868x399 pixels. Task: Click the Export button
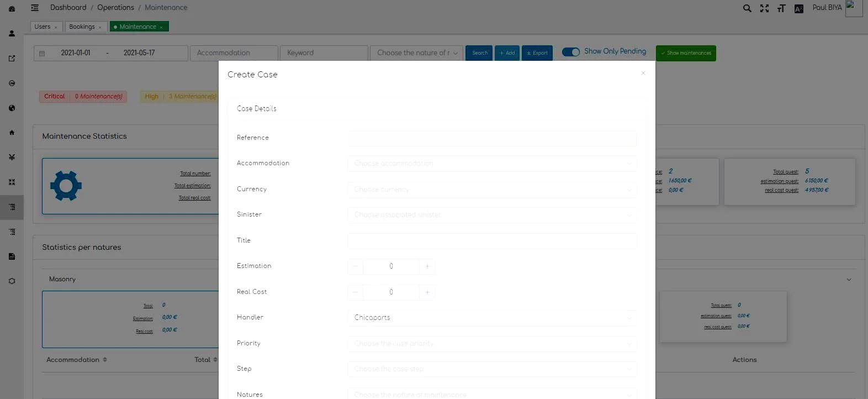pyautogui.click(x=537, y=53)
